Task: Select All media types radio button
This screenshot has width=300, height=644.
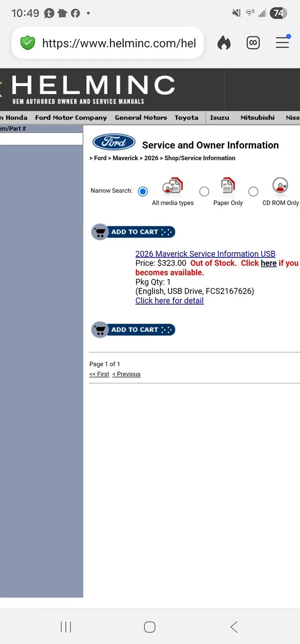Action: 143,191
